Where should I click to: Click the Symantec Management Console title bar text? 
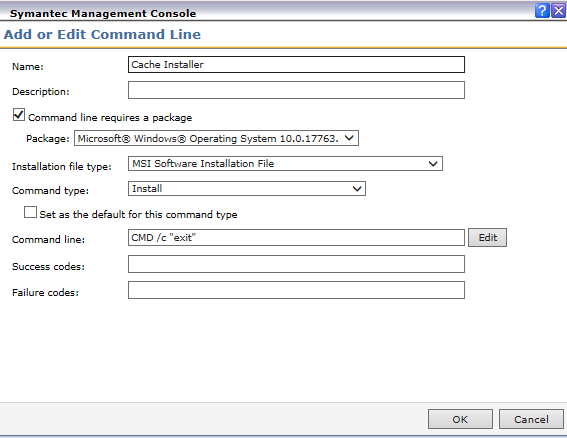tap(103, 13)
